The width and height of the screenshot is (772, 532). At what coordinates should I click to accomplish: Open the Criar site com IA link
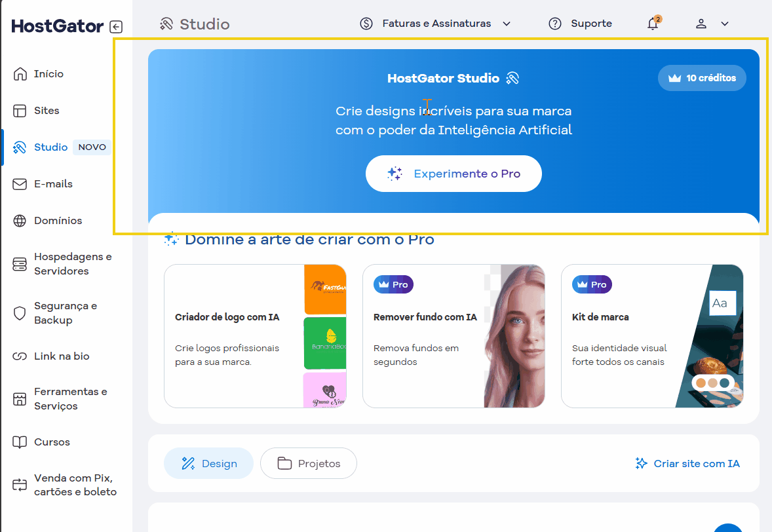pyautogui.click(x=687, y=463)
